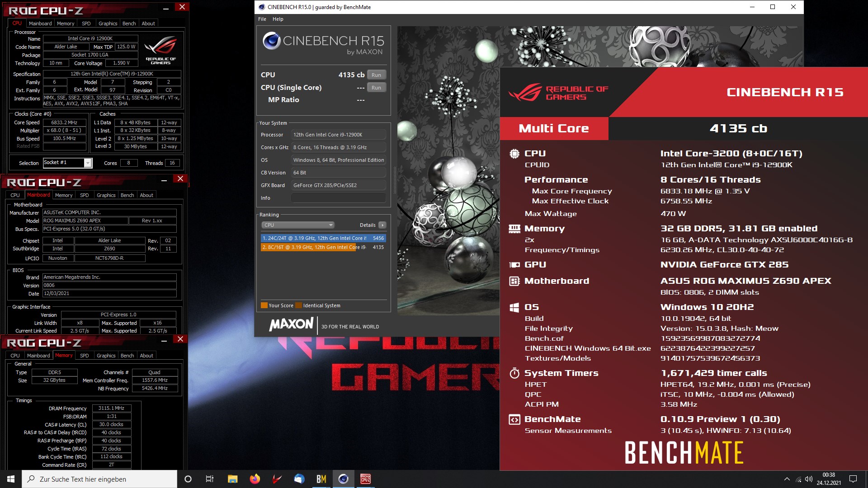Click the Identical System legend swatch
The image size is (868, 488).
(298, 305)
